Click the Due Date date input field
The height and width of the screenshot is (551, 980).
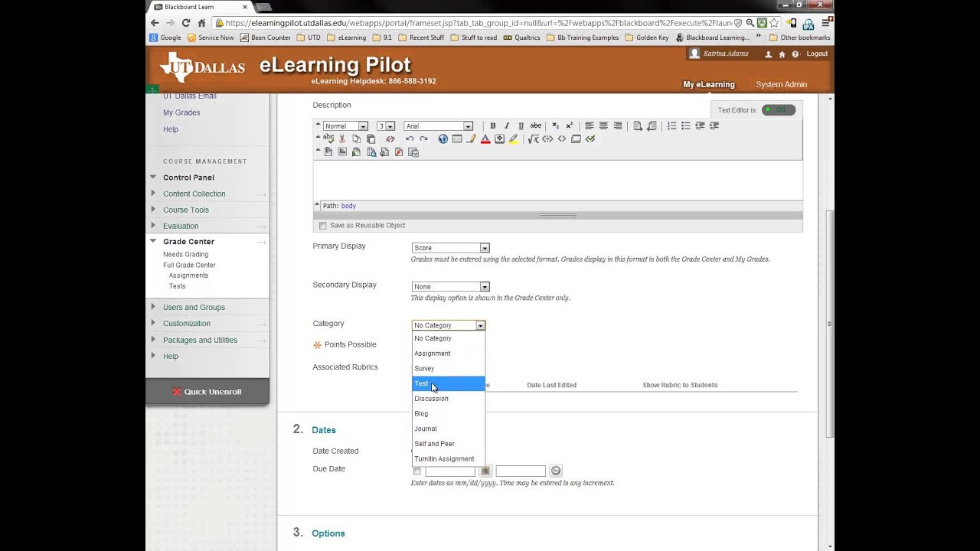(450, 471)
